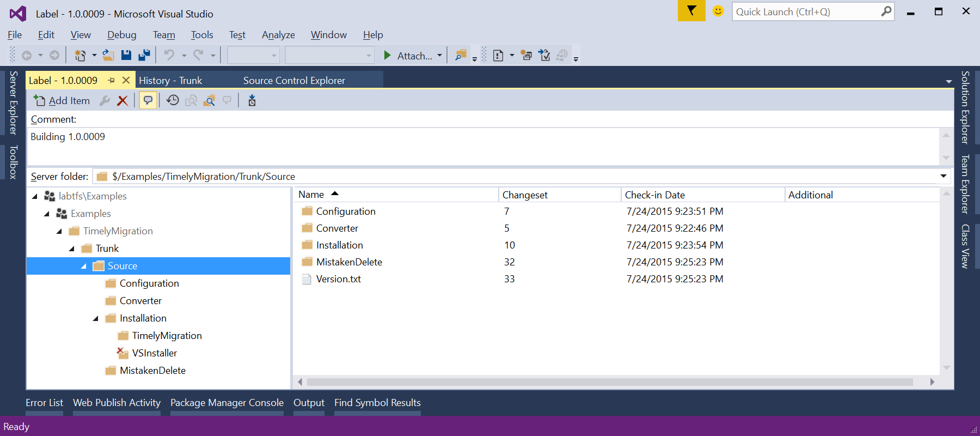Click the yellow feedback smiley icon
This screenshot has width=980, height=436.
pyautogui.click(x=718, y=11)
